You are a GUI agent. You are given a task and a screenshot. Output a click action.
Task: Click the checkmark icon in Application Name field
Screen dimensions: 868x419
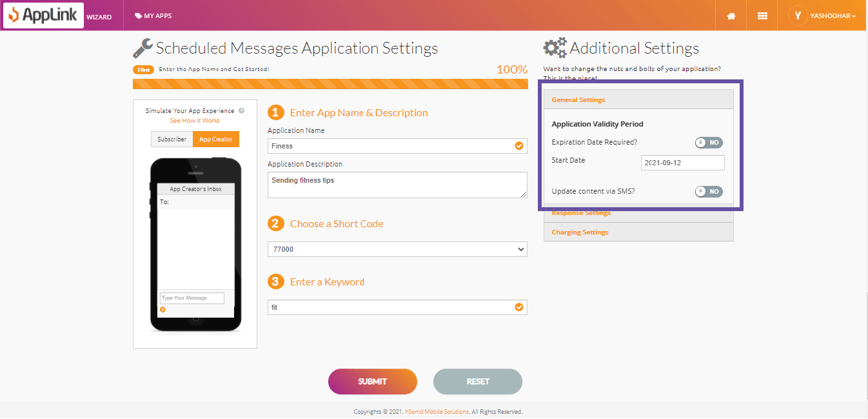[x=519, y=146]
